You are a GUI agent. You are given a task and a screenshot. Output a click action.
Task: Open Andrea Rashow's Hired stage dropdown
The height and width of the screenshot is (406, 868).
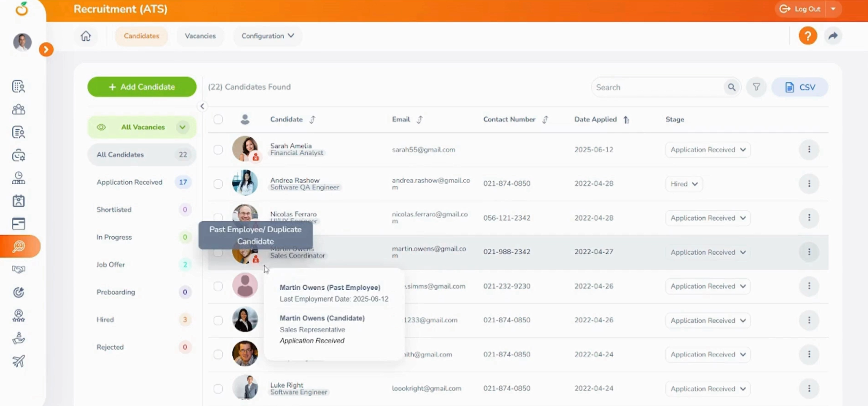(x=684, y=184)
